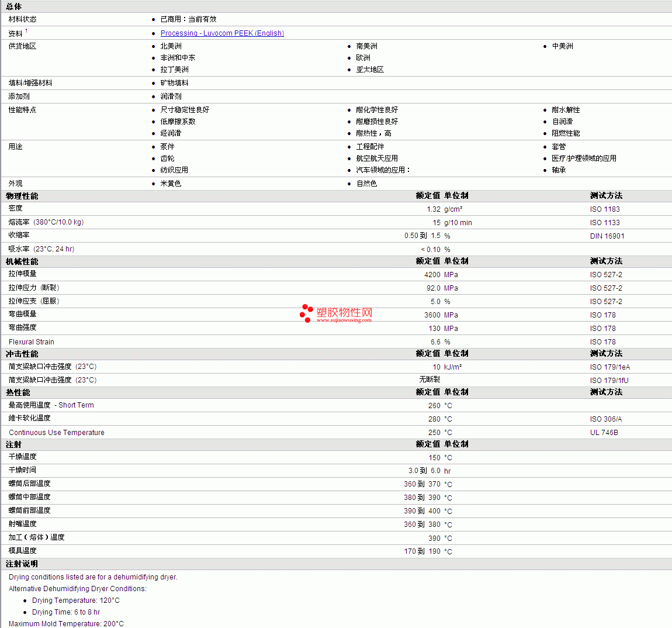Click the 螺筒前部温度 row label
Image resolution: width=672 pixels, height=628 pixels.
(x=29, y=510)
